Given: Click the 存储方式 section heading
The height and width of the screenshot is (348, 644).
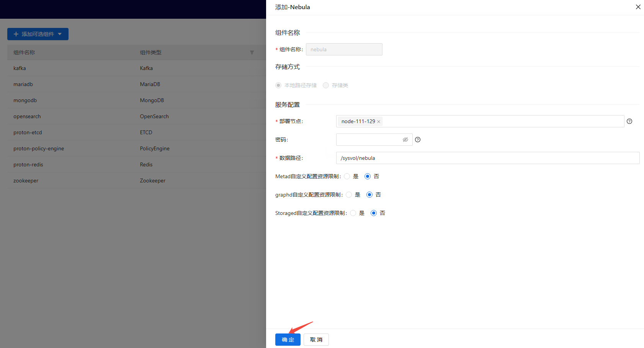Looking at the screenshot, I should coord(288,67).
